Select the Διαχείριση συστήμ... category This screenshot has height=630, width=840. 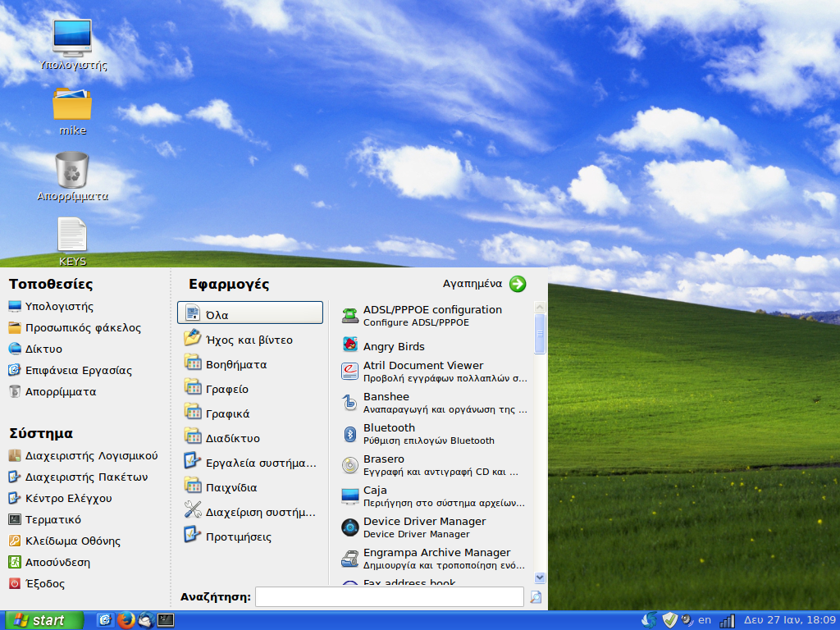250,512
